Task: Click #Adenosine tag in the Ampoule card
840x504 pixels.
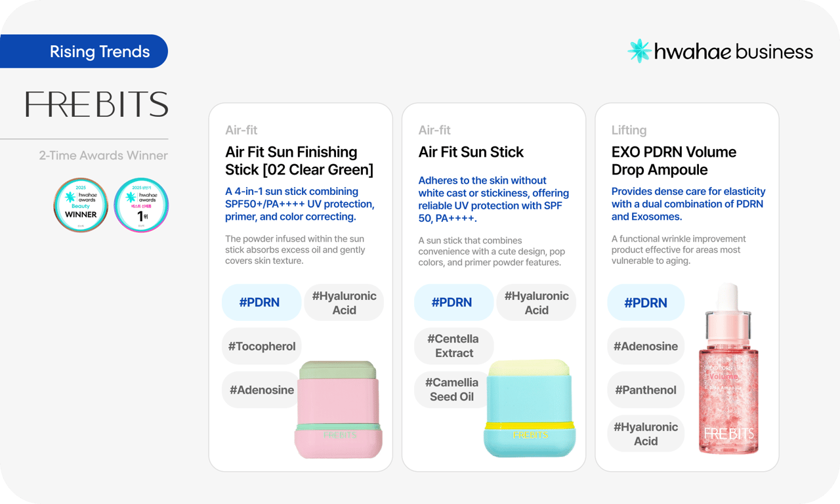Action: point(646,346)
